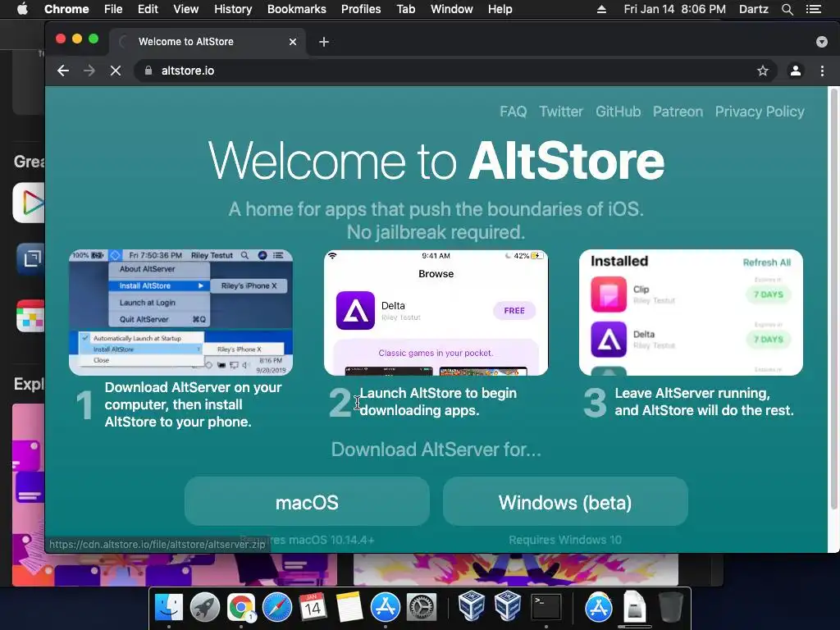Click the Installed apps screenshot thumbnail

pyautogui.click(x=691, y=313)
